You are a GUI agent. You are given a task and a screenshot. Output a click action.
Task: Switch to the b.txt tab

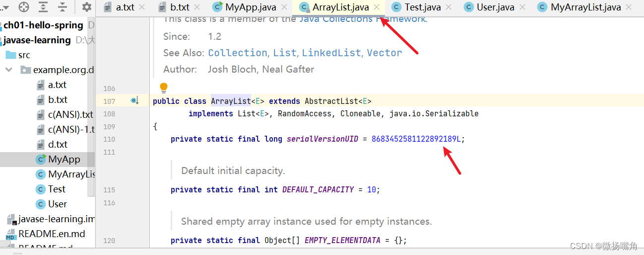click(x=180, y=7)
